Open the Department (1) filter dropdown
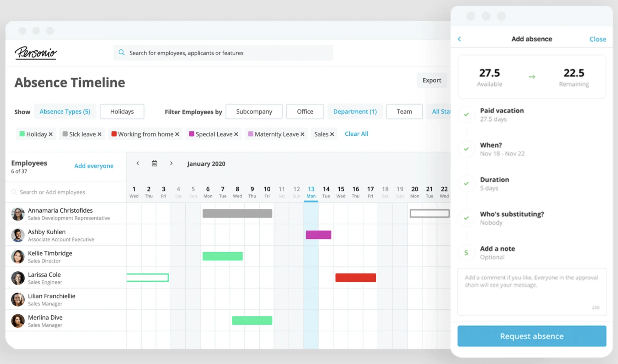Screen dimensions: 618x364 point(355,111)
